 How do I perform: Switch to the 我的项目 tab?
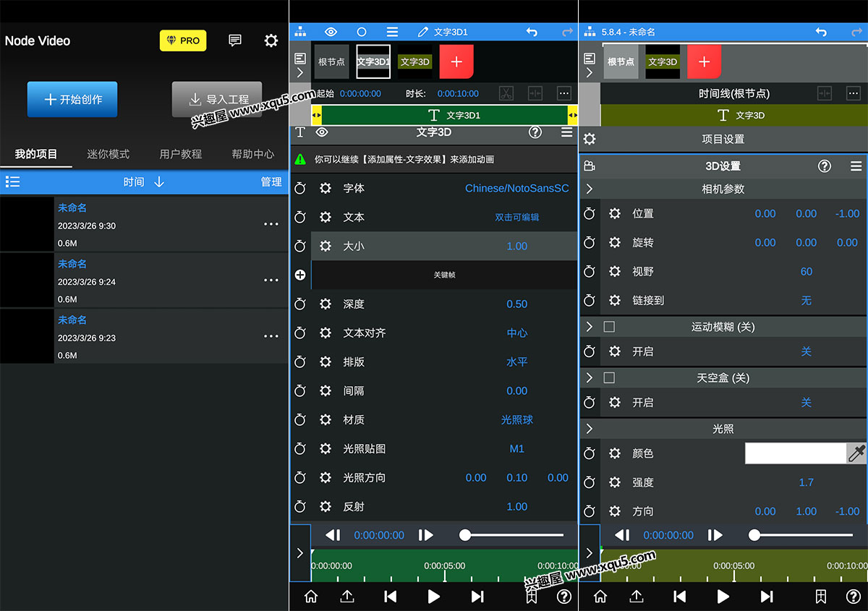point(36,154)
